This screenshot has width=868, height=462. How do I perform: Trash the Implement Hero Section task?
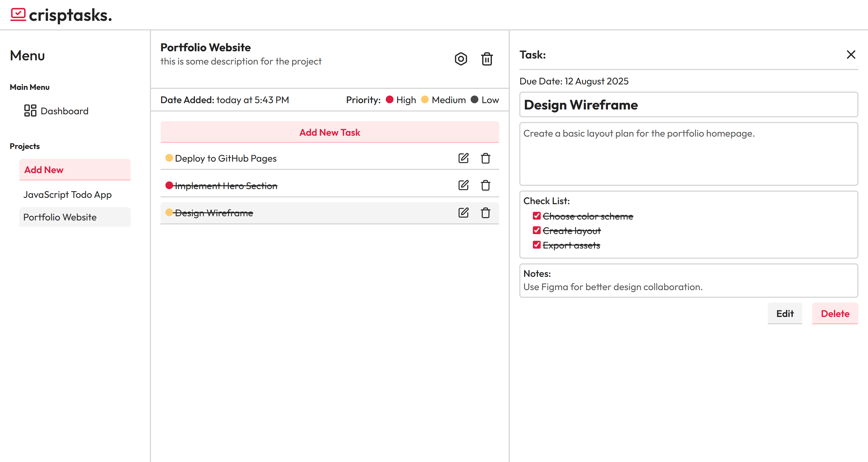click(485, 185)
